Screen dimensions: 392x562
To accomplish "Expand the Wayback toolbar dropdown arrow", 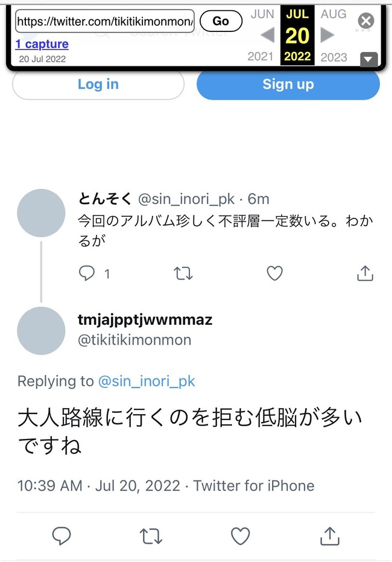I will (368, 59).
